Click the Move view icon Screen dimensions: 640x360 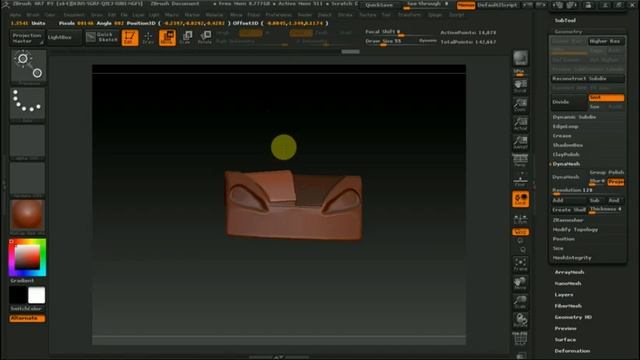click(520, 283)
